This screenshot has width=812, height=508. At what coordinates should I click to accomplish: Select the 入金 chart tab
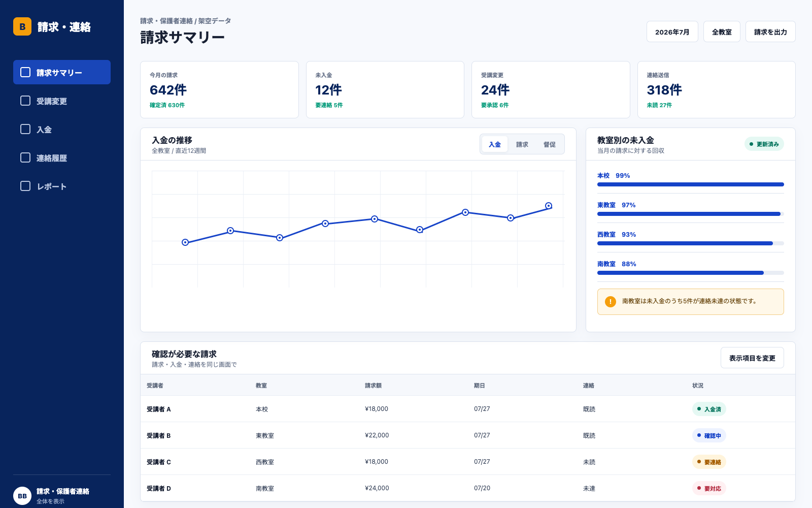point(495,144)
